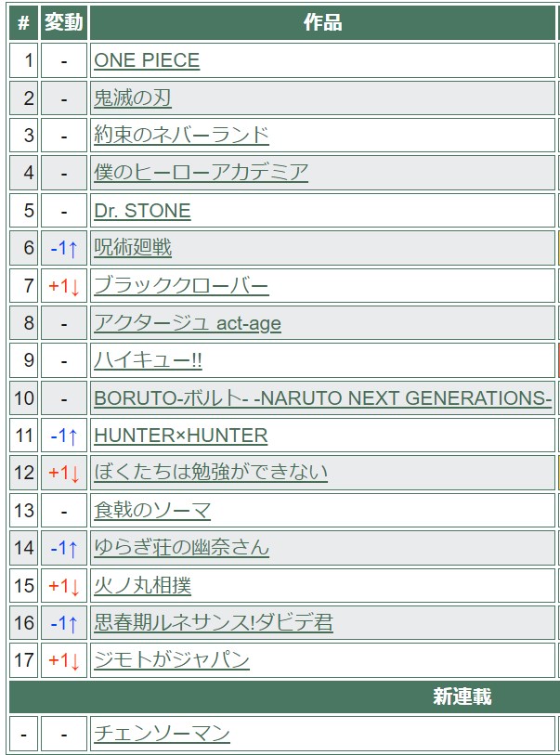
Task: Click the 呪術廻戦 link
Action: [x=133, y=248]
